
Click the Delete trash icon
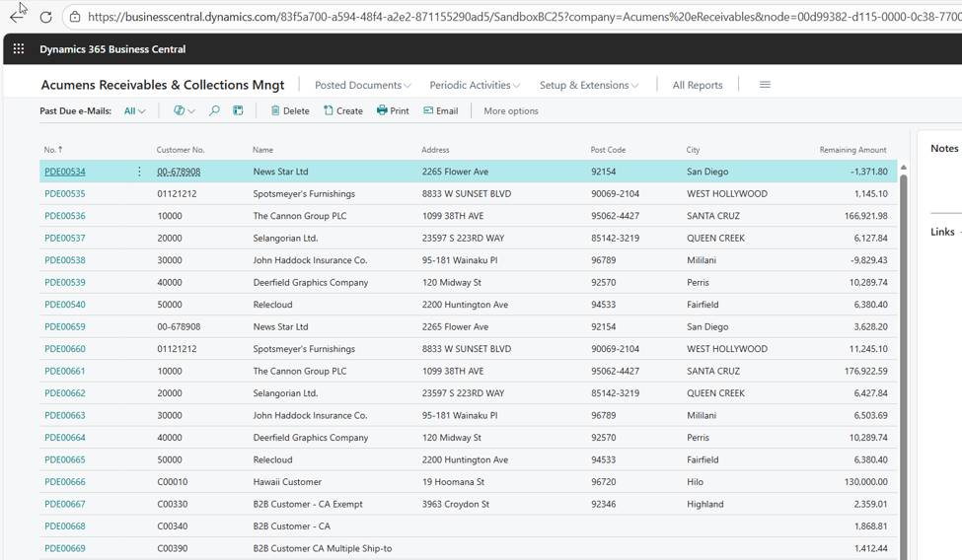click(275, 110)
